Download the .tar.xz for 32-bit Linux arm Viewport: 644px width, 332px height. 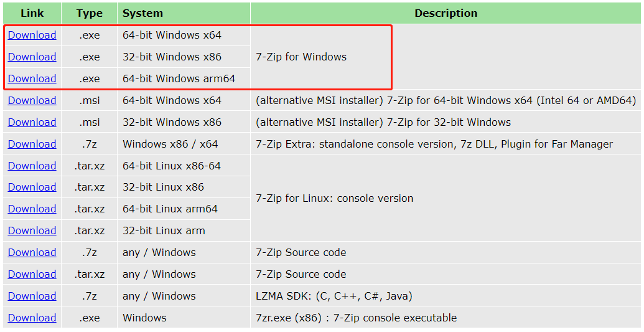pos(32,231)
